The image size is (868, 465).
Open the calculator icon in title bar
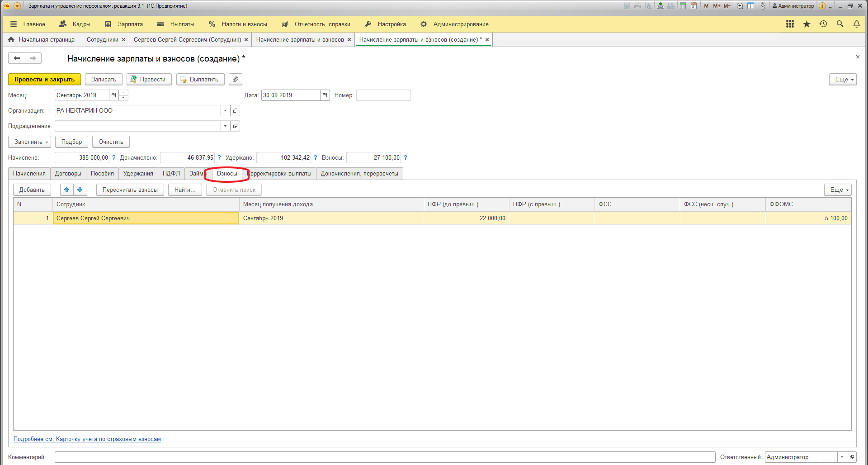(x=683, y=6)
